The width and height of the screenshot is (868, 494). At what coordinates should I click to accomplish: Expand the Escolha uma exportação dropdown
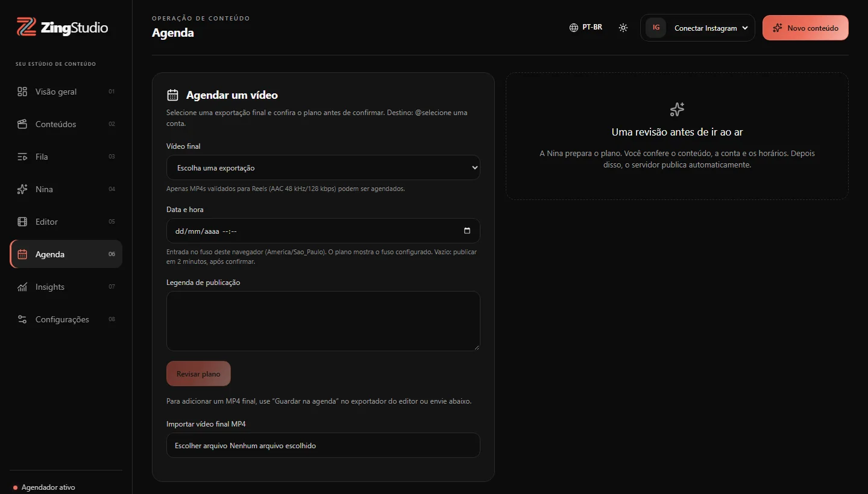pos(323,167)
